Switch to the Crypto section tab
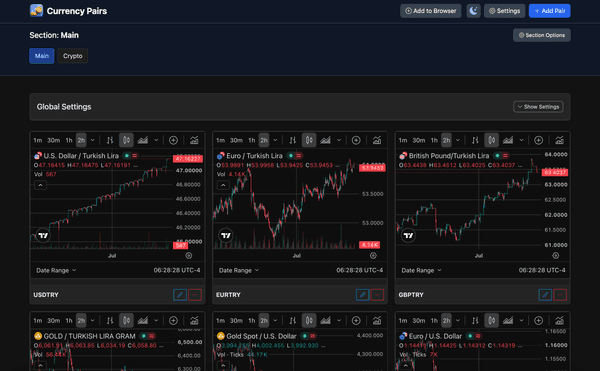The height and width of the screenshot is (371, 600). [73, 56]
